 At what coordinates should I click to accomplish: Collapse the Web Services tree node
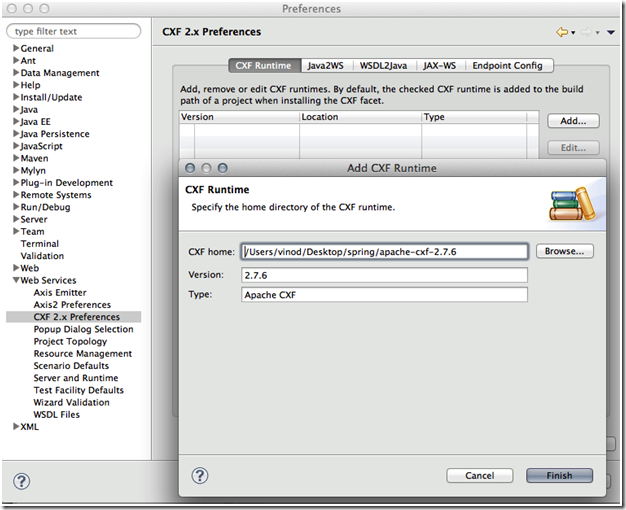pyautogui.click(x=16, y=280)
